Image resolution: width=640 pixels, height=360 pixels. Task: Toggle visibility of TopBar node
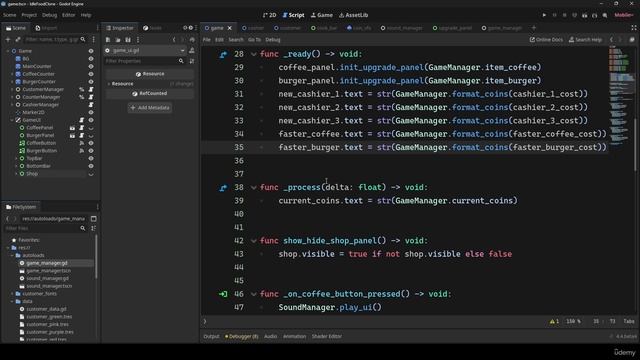coord(91,158)
